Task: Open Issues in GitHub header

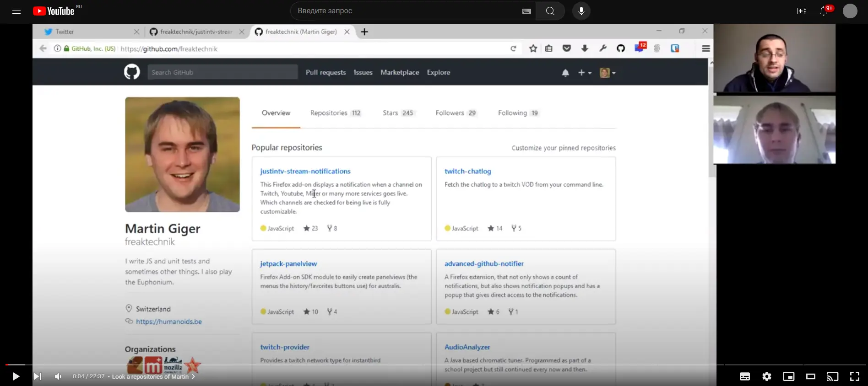Action: [363, 72]
